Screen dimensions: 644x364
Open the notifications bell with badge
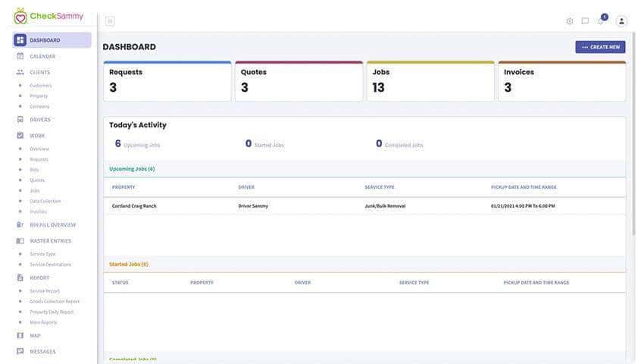tap(602, 19)
